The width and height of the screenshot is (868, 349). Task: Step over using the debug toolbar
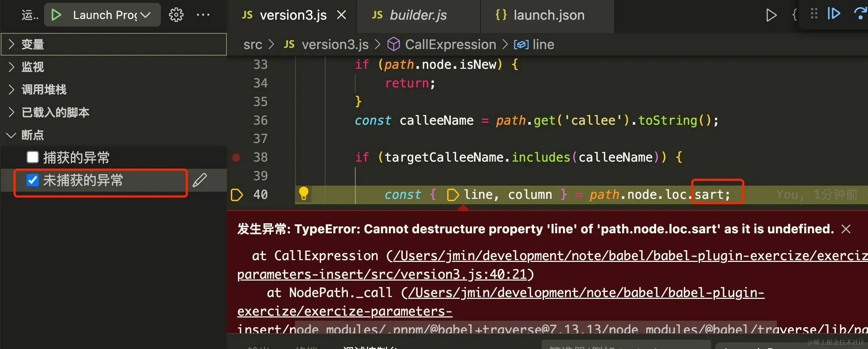point(860,14)
